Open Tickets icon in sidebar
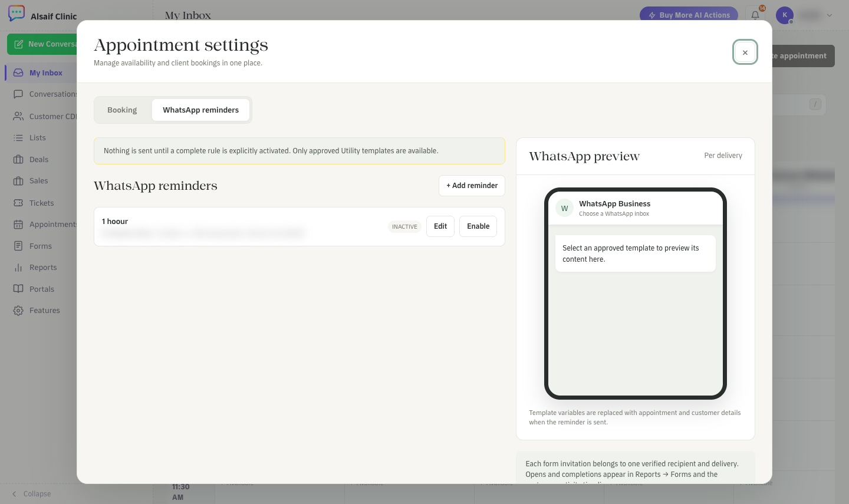849x504 pixels. coord(18,203)
